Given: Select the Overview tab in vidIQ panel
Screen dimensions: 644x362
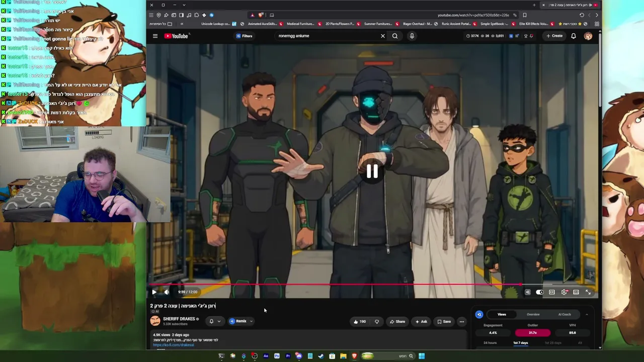Looking at the screenshot, I should 533,315.
